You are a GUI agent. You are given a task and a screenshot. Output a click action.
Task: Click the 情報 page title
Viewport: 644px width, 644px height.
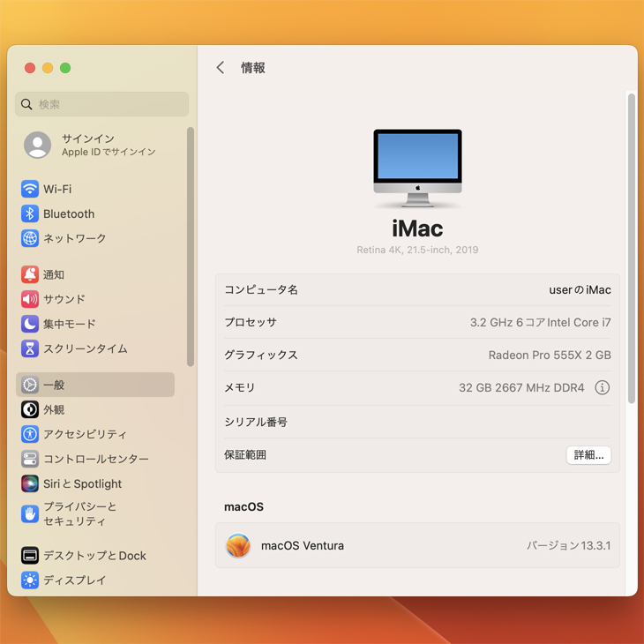[x=253, y=68]
